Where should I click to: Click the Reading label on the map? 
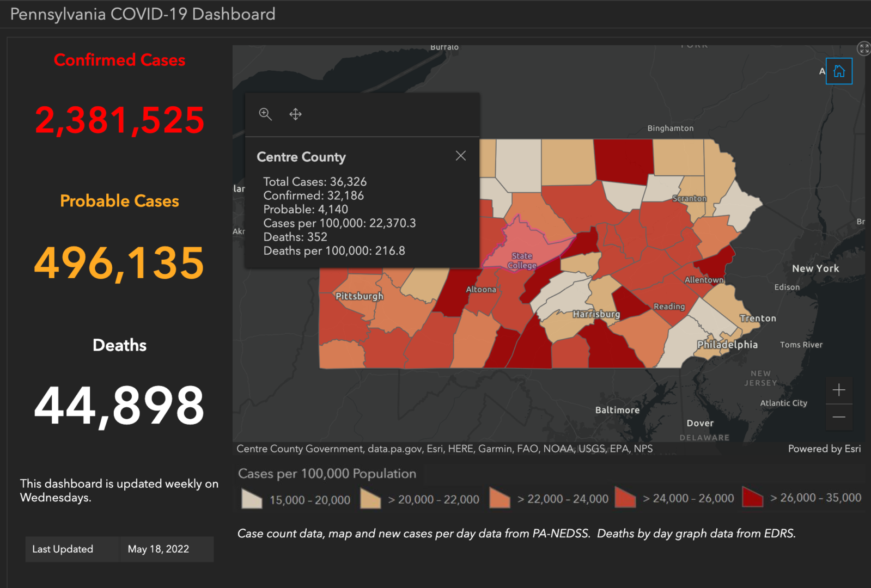(669, 307)
